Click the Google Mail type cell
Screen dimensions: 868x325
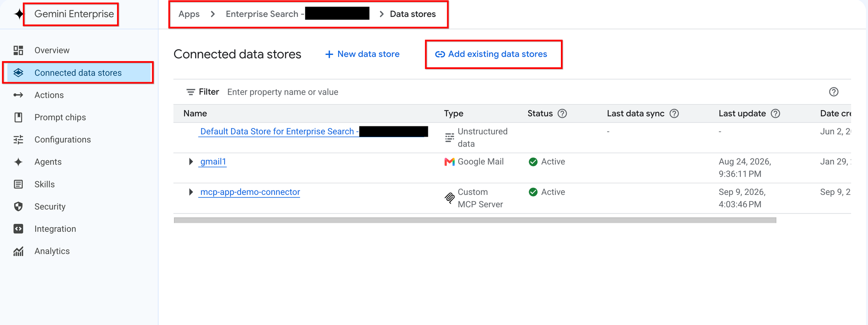pos(474,161)
